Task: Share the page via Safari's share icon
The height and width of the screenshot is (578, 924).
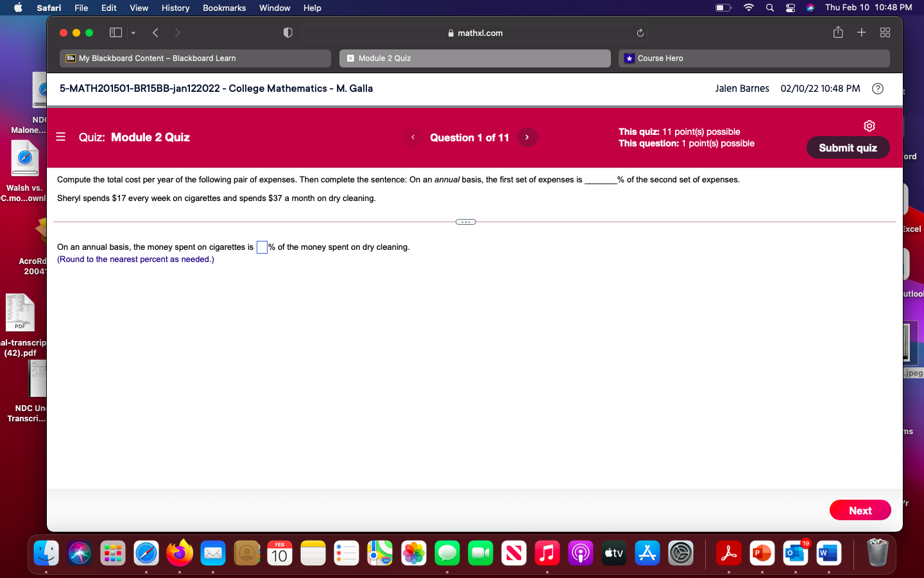Action: point(838,32)
